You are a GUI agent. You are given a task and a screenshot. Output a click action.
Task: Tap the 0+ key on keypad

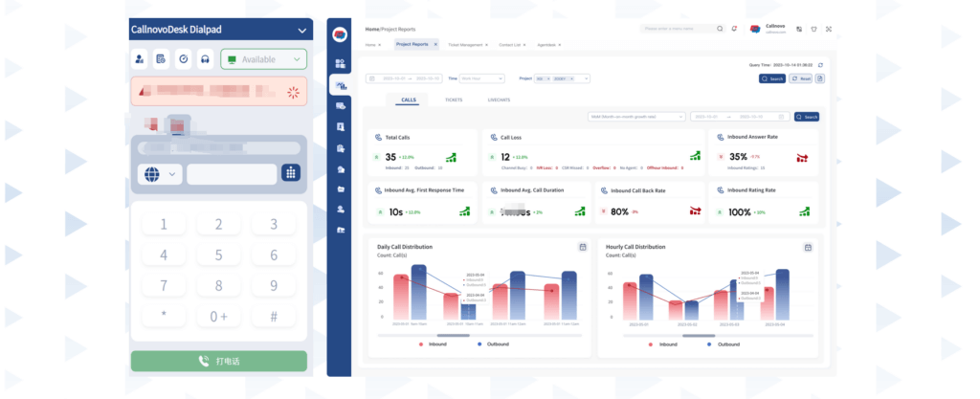coord(219,316)
